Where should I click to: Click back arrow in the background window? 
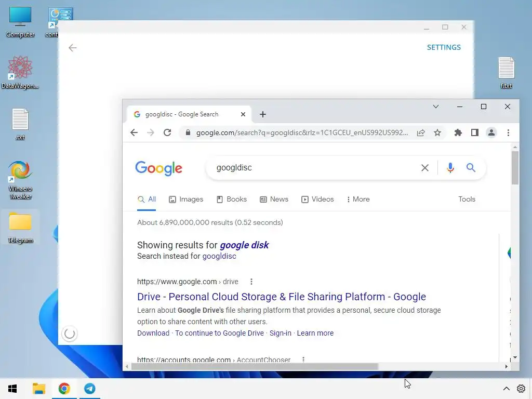[x=73, y=48]
